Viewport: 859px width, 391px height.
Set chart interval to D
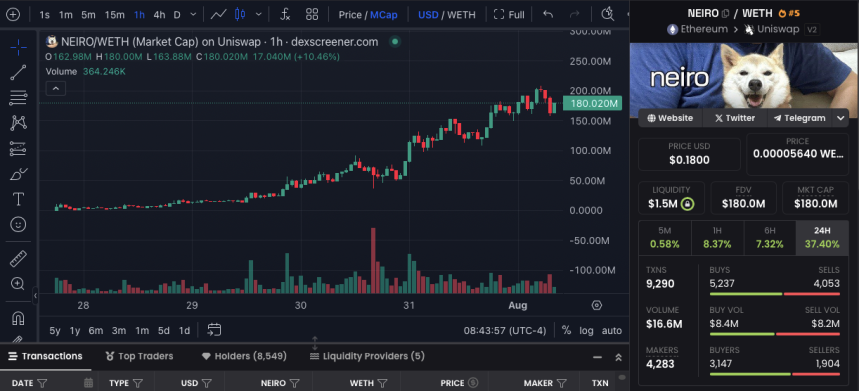click(177, 15)
